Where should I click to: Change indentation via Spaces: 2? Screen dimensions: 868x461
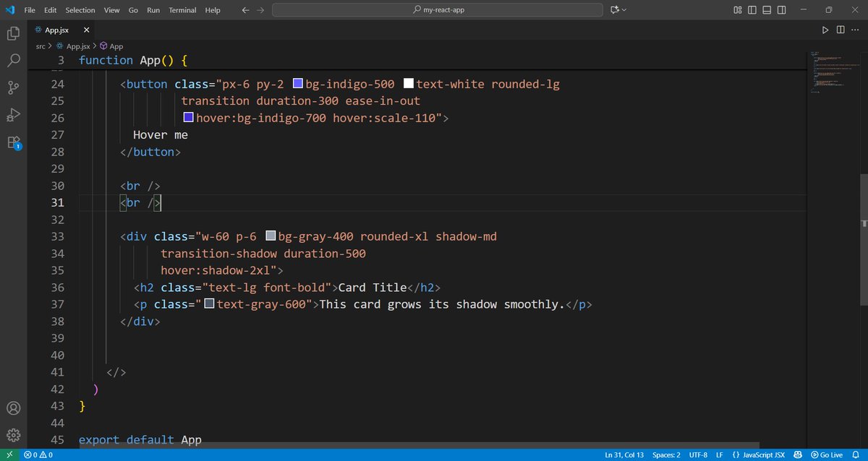point(666,455)
